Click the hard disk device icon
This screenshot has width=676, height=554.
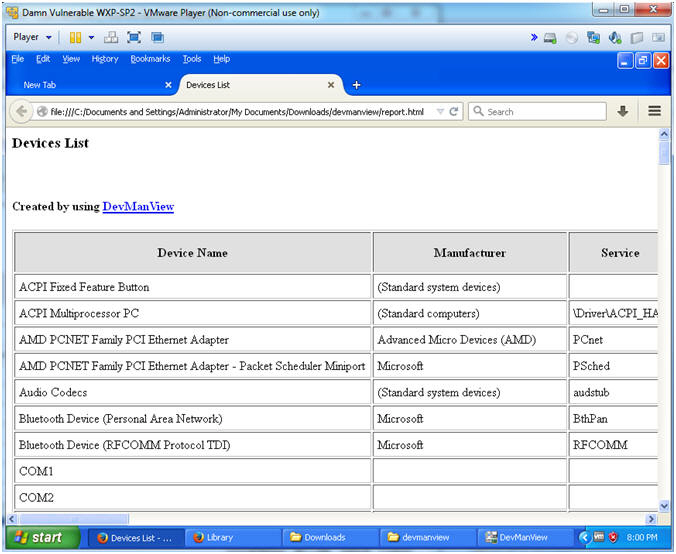pyautogui.click(x=550, y=38)
